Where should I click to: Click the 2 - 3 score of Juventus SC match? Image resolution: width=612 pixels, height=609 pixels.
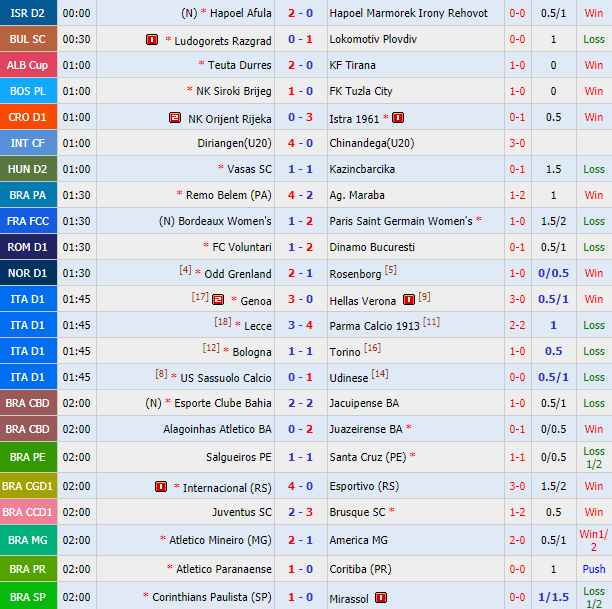pos(301,512)
